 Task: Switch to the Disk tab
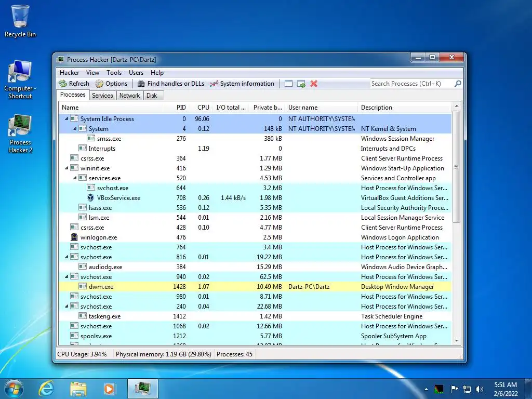click(x=152, y=96)
